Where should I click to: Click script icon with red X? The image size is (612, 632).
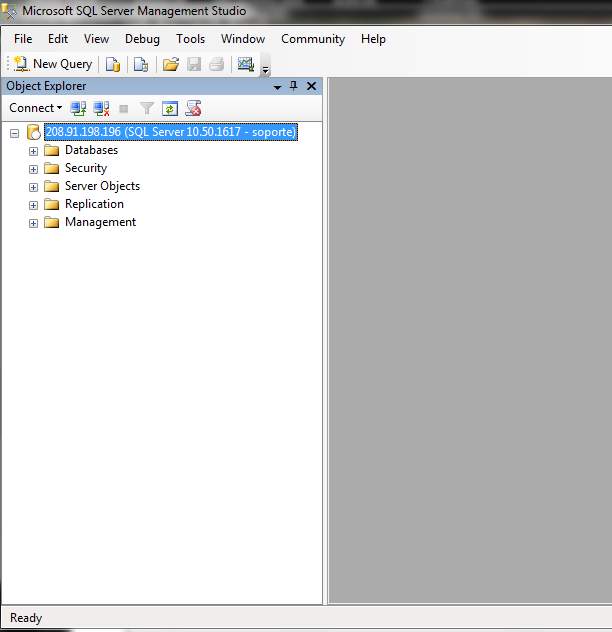click(193, 108)
